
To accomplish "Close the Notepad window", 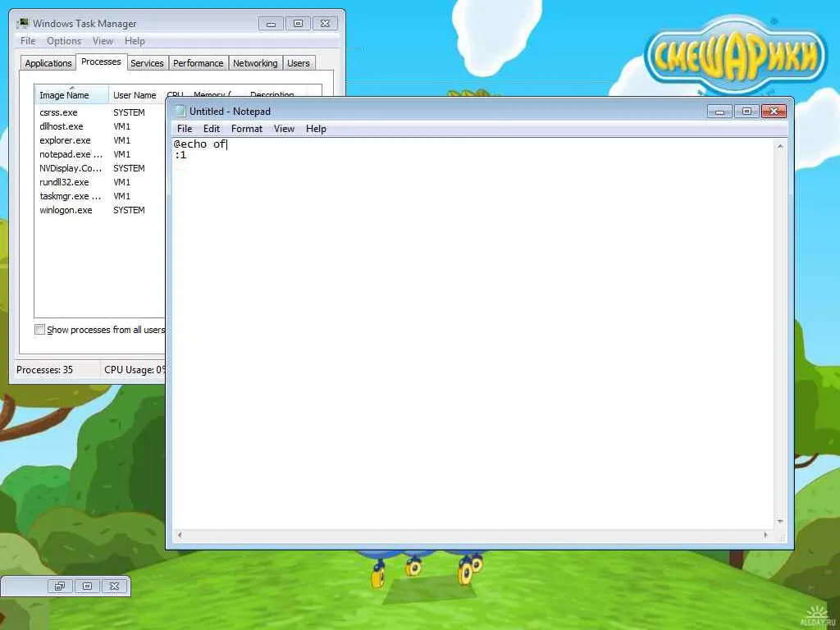I will (x=774, y=111).
